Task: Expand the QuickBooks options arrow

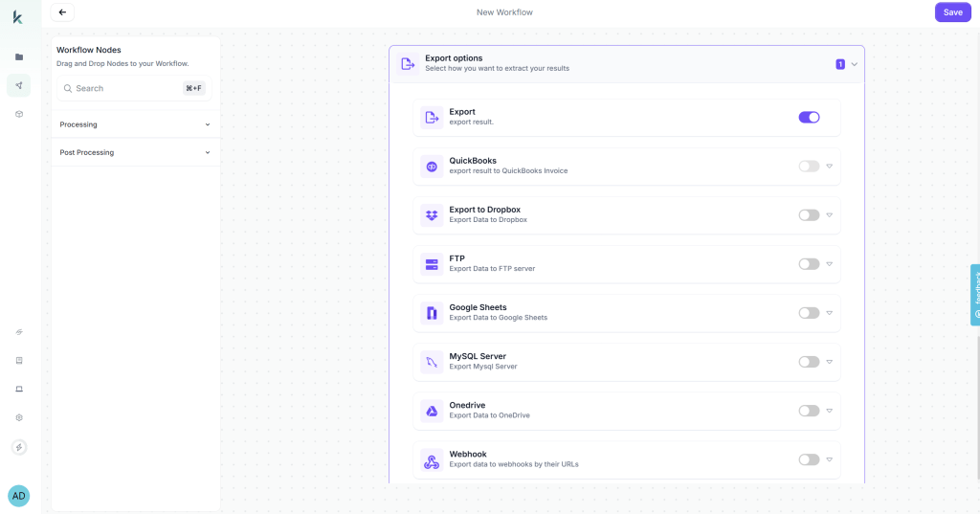Action: tap(830, 167)
